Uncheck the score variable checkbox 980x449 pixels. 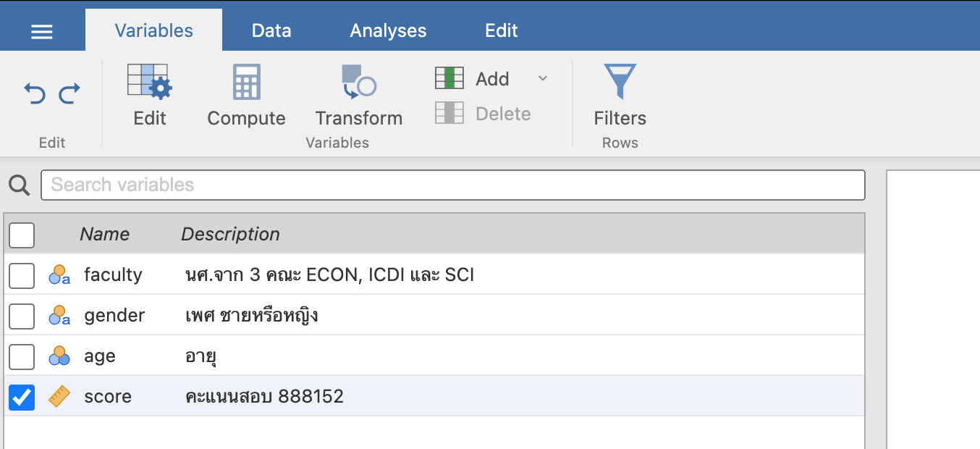tap(22, 397)
